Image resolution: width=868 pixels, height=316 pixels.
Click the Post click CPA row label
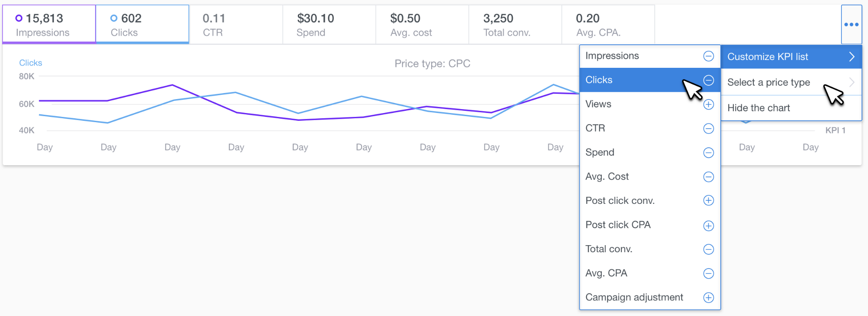point(618,225)
